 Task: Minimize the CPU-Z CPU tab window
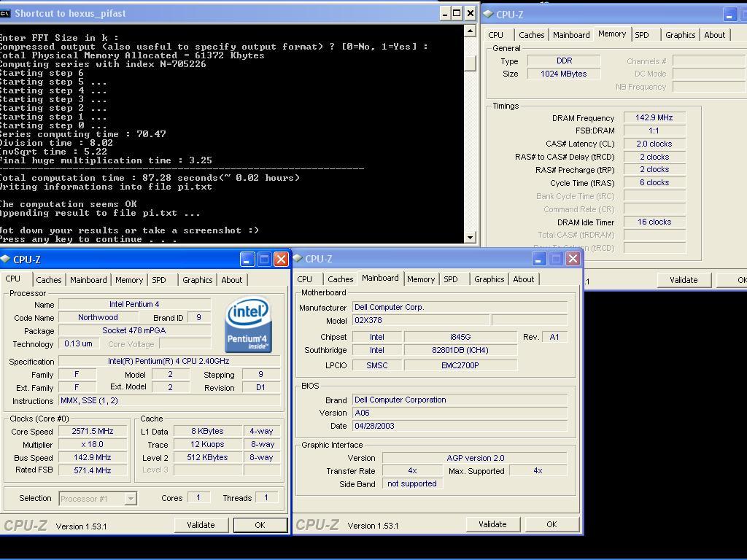pyautogui.click(x=247, y=259)
